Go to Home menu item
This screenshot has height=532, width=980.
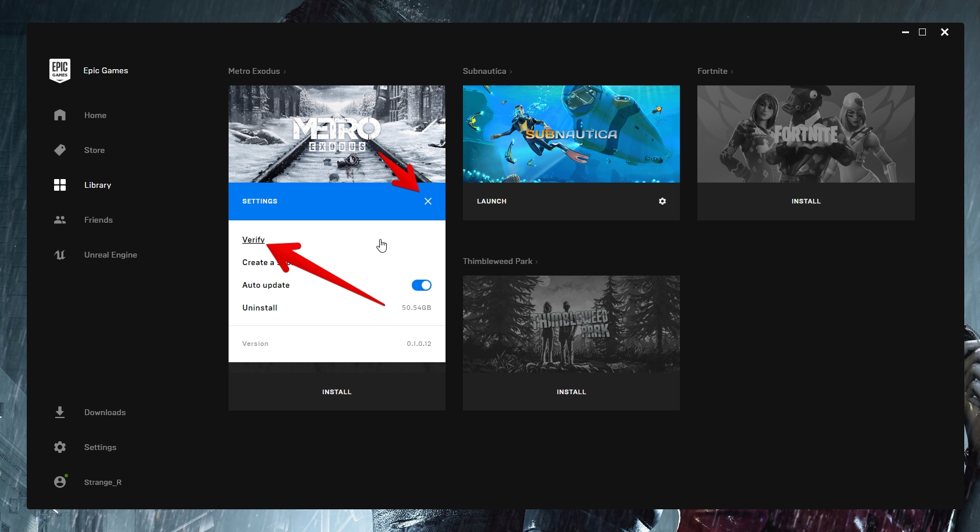tap(95, 115)
